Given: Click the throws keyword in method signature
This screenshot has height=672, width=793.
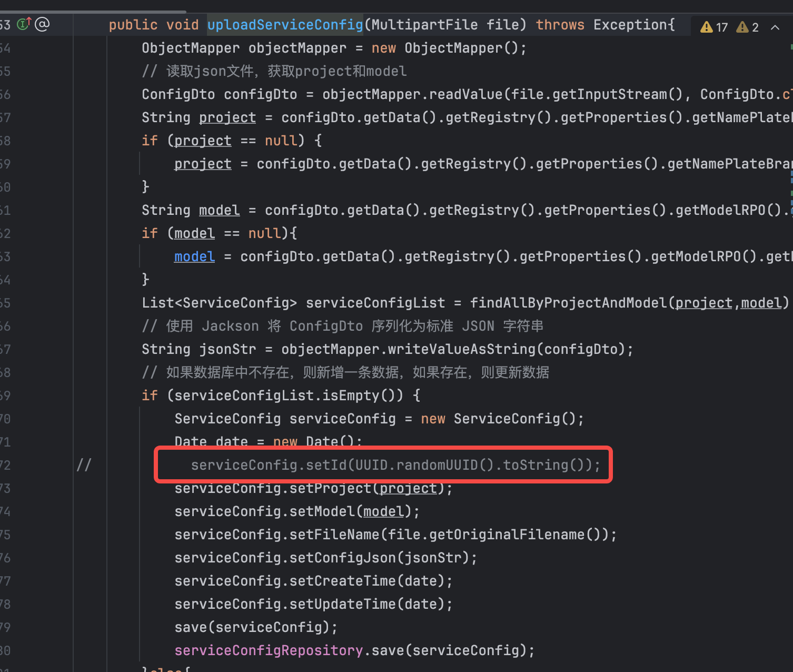Looking at the screenshot, I should coord(560,25).
